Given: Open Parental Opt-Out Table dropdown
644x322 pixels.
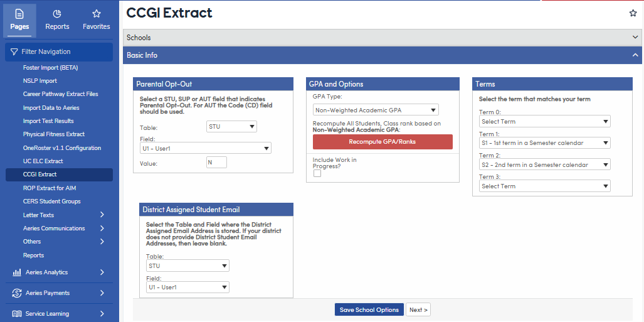Looking at the screenshot, I should tap(231, 127).
